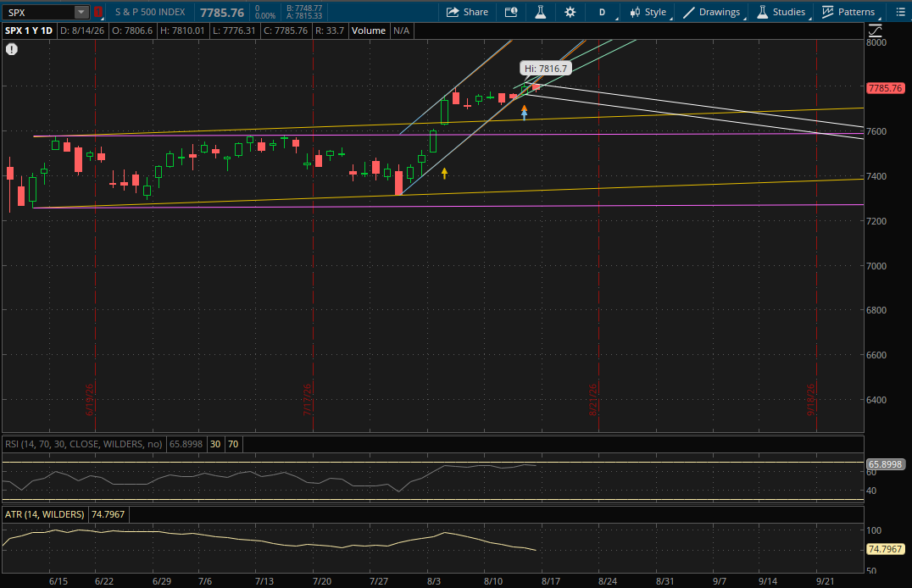The width and height of the screenshot is (912, 588).
Task: Open the quick time frames icon
Action: (x=511, y=12)
